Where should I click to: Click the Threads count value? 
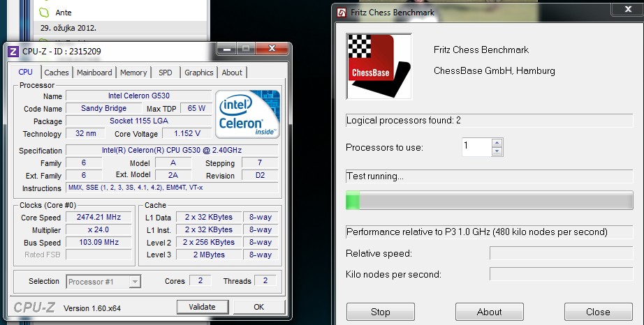[265, 281]
